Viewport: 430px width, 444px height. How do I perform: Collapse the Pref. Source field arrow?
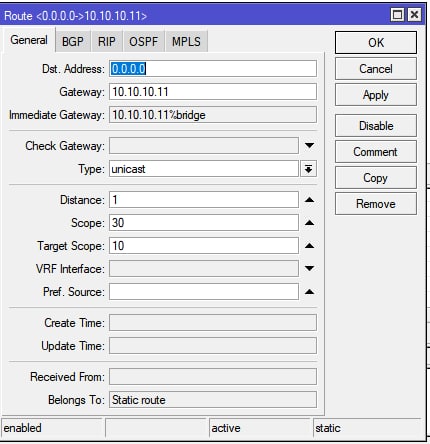tap(309, 292)
